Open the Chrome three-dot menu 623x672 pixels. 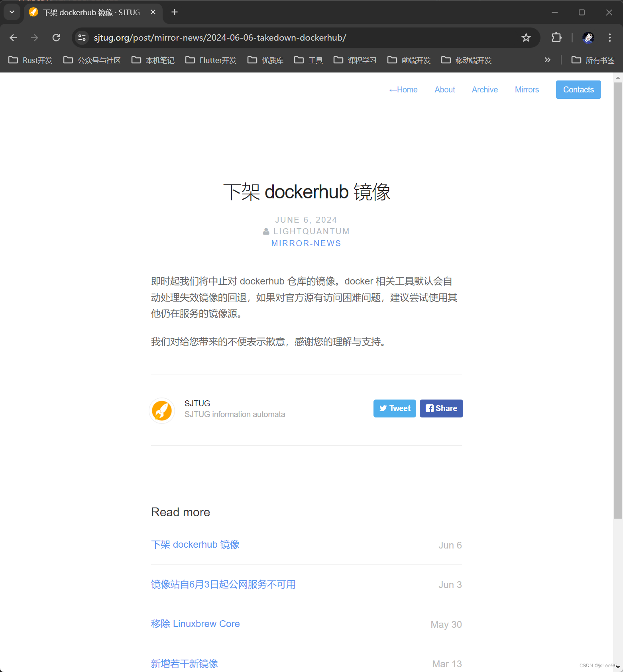tap(610, 37)
